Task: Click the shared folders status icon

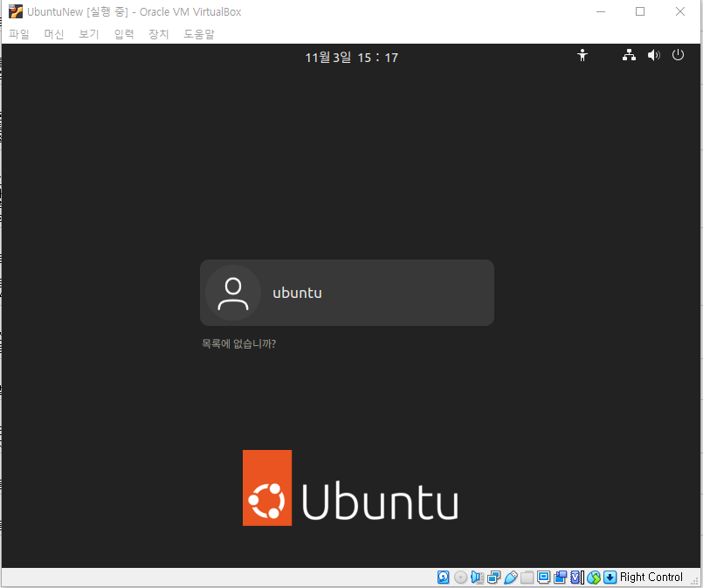Action: (x=527, y=577)
